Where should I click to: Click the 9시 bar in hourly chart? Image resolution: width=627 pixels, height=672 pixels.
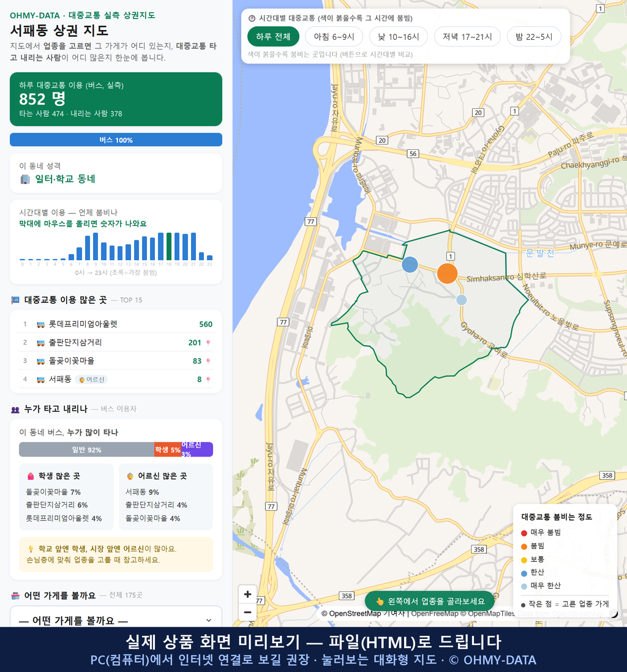pyautogui.click(x=96, y=247)
